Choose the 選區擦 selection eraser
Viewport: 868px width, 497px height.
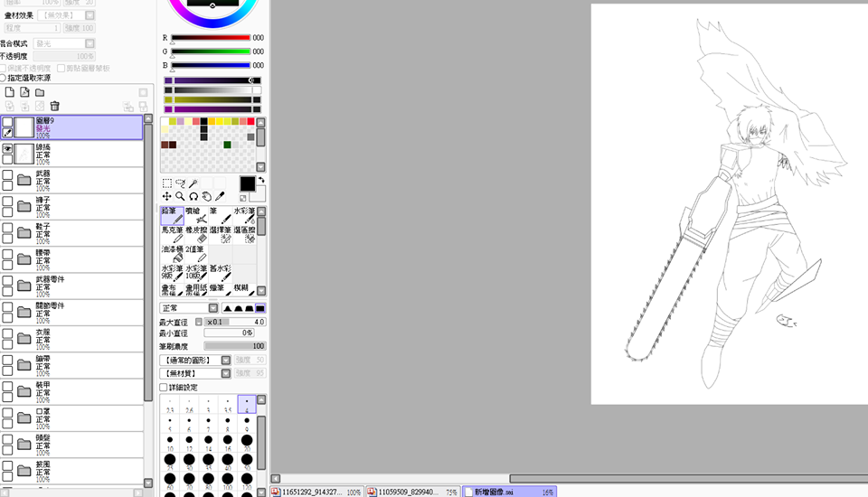click(x=245, y=235)
